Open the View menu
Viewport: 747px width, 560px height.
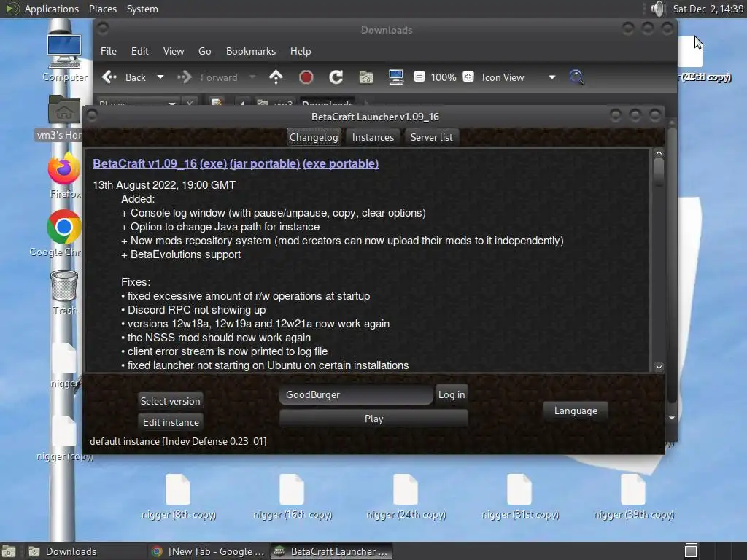pyautogui.click(x=174, y=51)
